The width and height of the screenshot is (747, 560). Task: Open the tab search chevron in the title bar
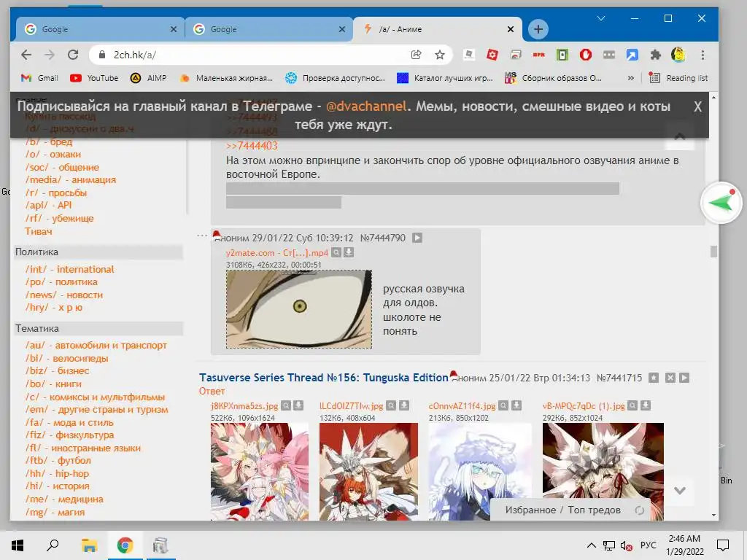(601, 18)
